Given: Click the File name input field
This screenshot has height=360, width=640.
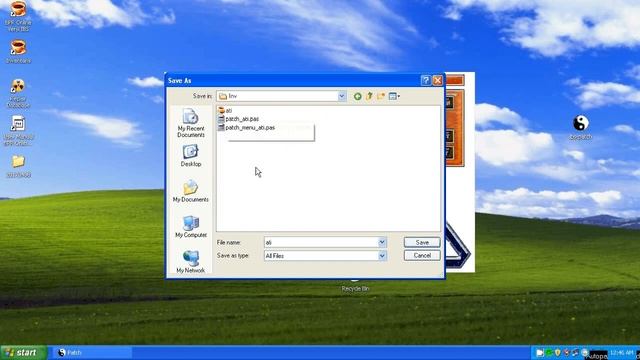Looking at the screenshot, I should [321, 242].
